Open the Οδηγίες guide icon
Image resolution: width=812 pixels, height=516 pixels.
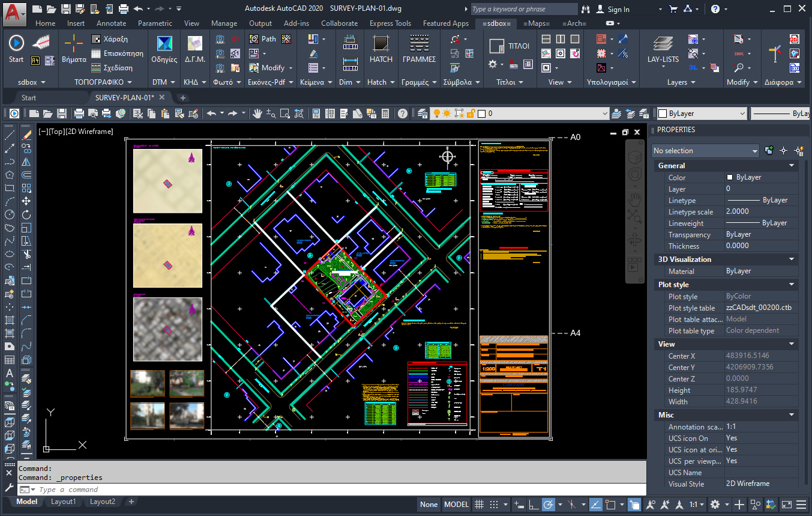(x=164, y=49)
